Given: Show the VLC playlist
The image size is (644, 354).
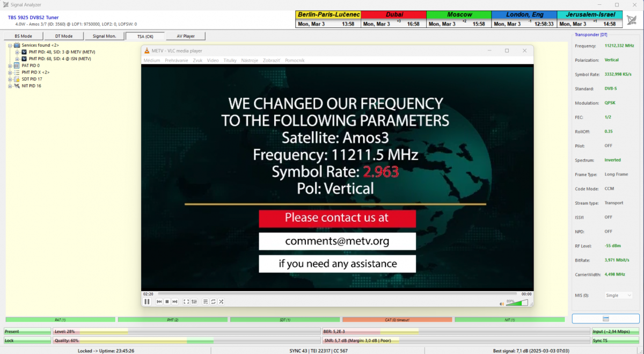Looking at the screenshot, I should (x=206, y=301).
